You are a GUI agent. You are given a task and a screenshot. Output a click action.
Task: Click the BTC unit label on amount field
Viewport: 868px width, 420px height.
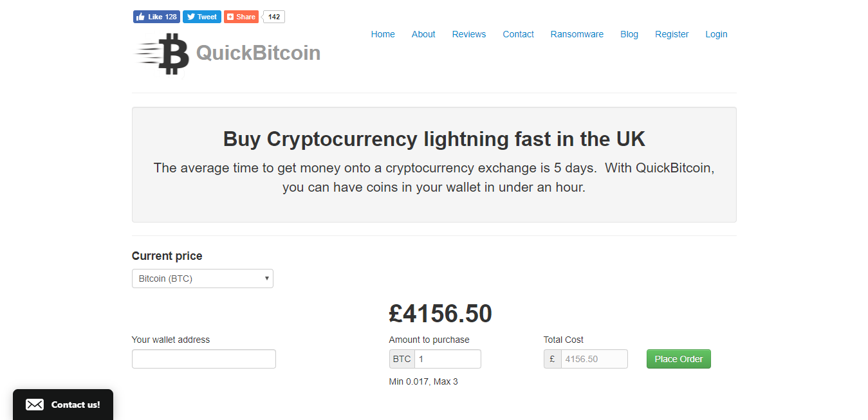(401, 358)
